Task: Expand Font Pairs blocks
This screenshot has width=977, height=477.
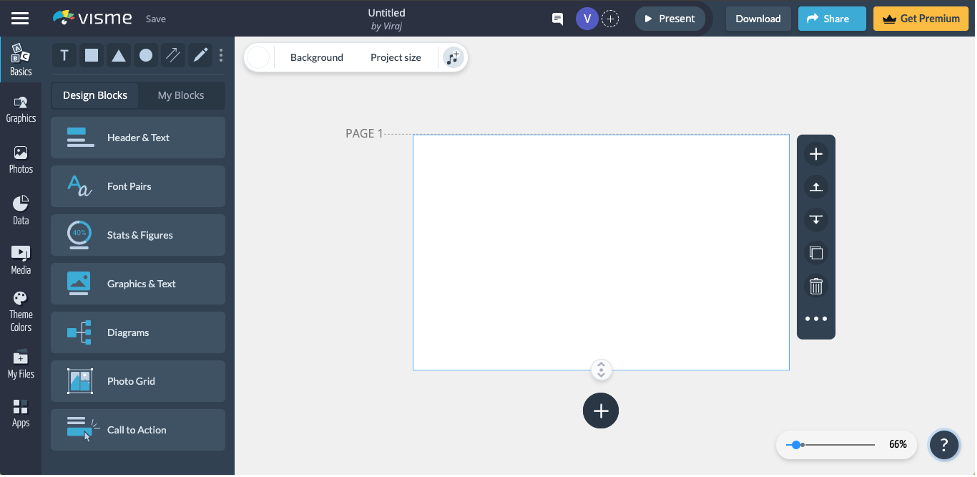Action: point(138,186)
